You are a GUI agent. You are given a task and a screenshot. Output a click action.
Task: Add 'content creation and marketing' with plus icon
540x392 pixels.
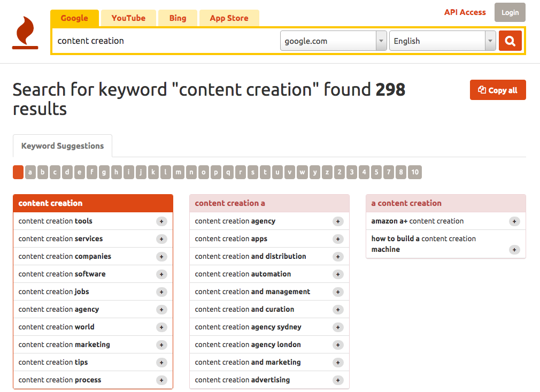pyautogui.click(x=338, y=363)
